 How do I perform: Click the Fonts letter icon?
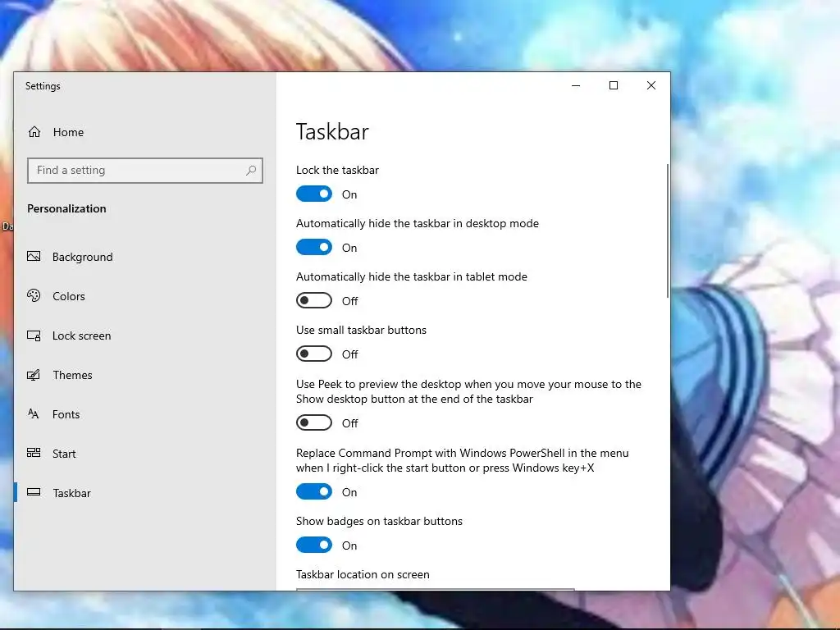point(33,413)
